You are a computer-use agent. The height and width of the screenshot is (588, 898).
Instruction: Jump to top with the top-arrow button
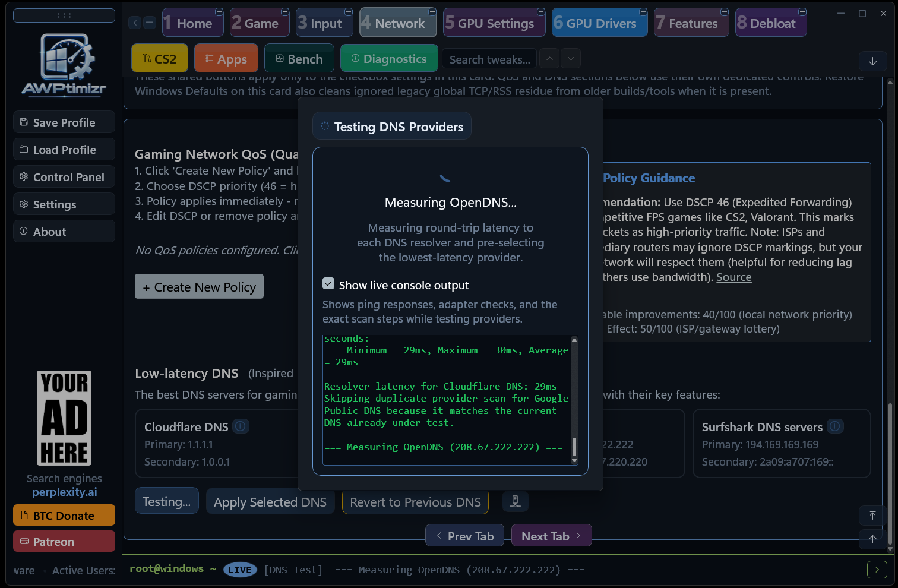tap(872, 516)
